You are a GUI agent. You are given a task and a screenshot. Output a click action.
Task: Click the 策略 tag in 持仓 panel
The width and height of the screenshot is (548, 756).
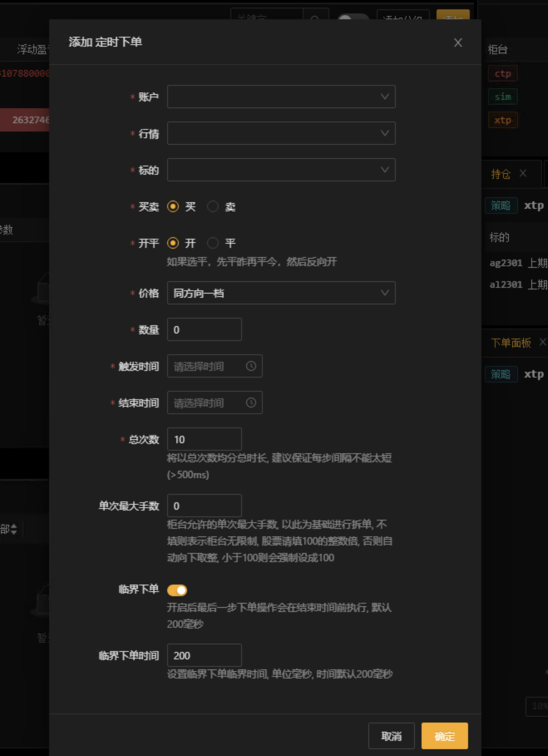coord(501,205)
